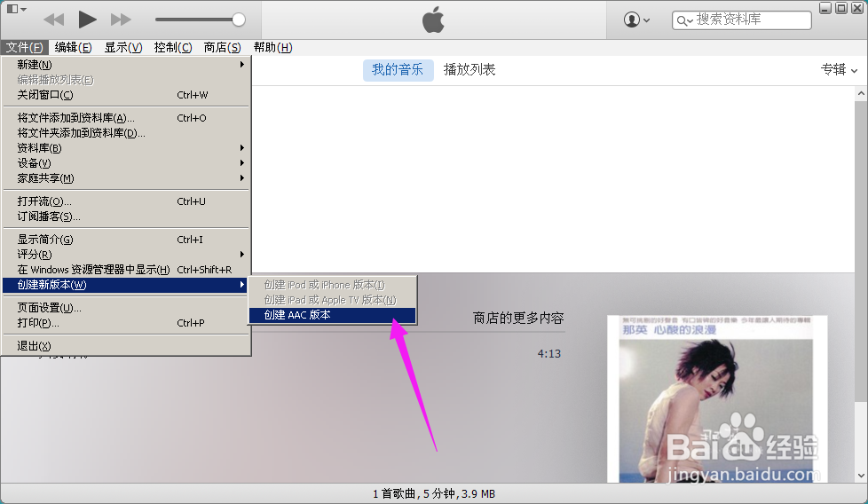Open the 帮助(H) menu
868x504 pixels.
[272, 48]
